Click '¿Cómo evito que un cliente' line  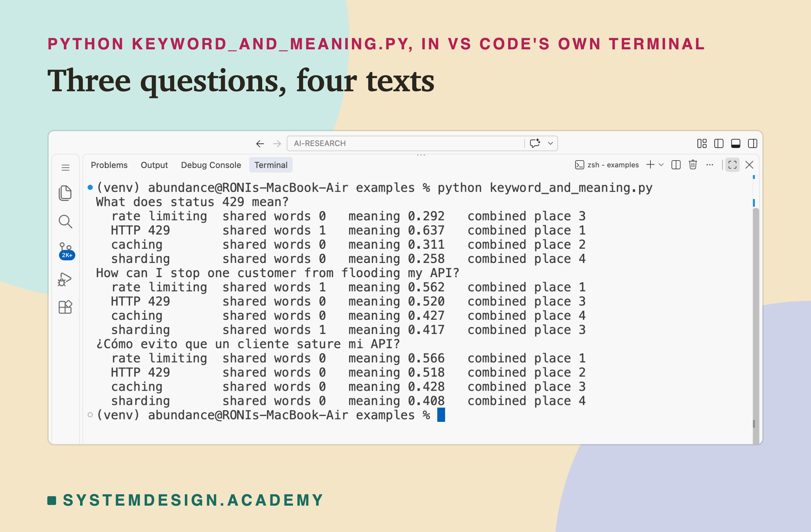tap(248, 344)
